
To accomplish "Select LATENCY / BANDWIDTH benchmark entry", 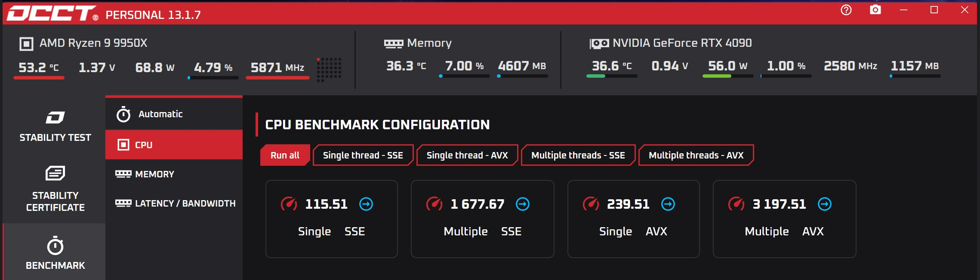I will click(x=174, y=203).
